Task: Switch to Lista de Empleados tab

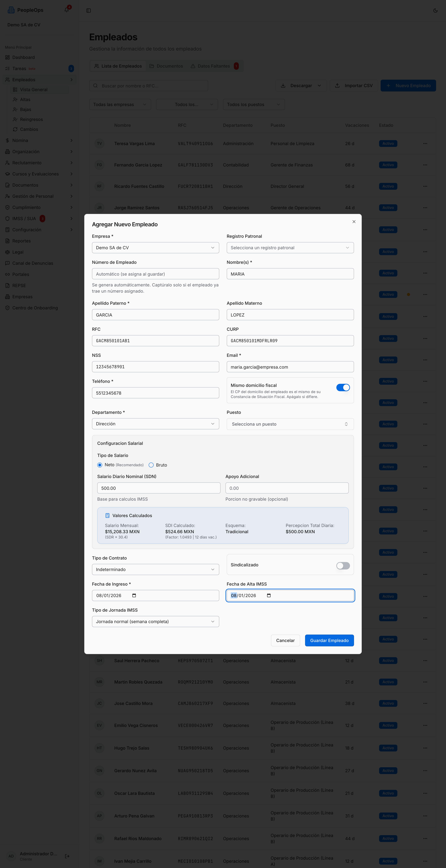Action: coord(118,66)
